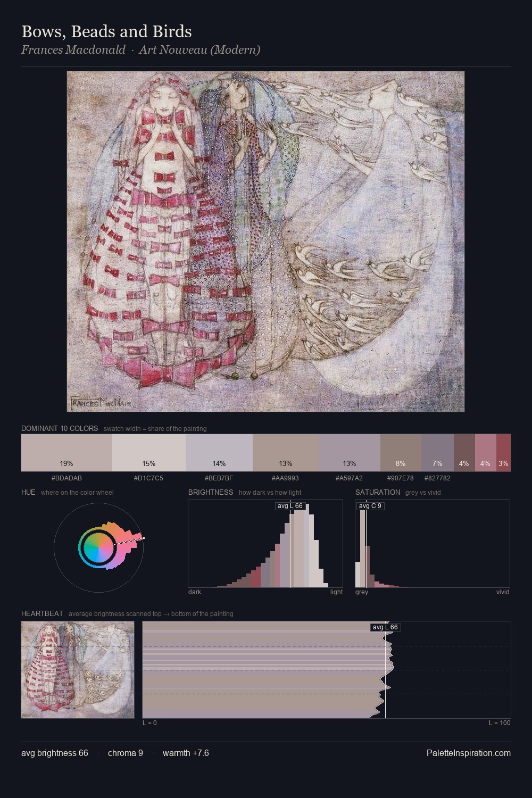
Task: Click the Art Nouveau (Modern) style label
Action: [199, 50]
